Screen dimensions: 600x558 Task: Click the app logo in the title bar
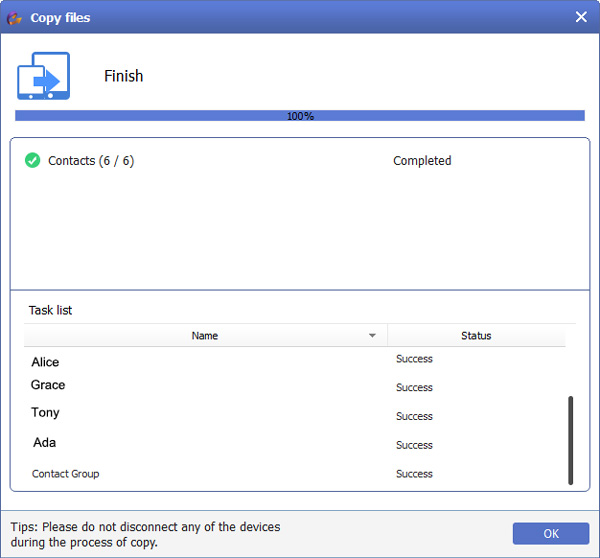[x=15, y=17]
